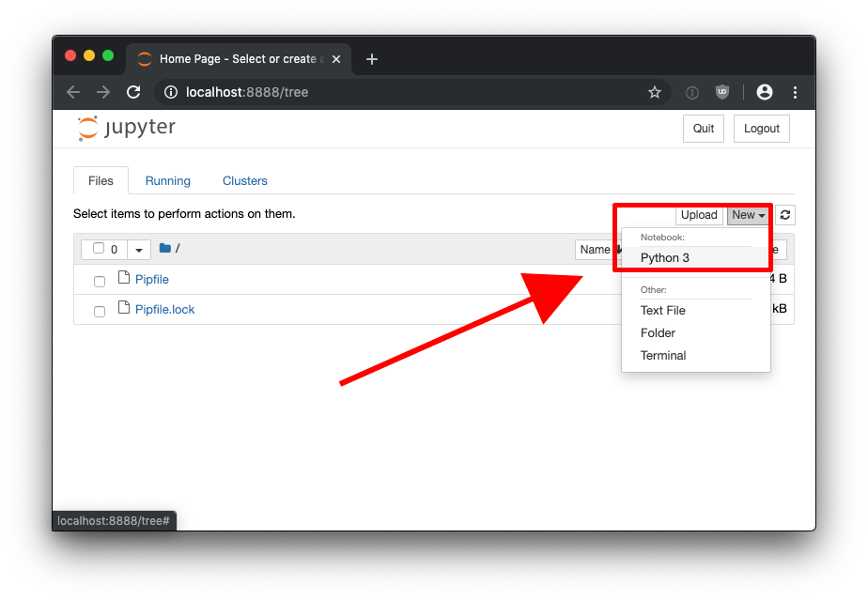Click the Upload button

pos(699,215)
